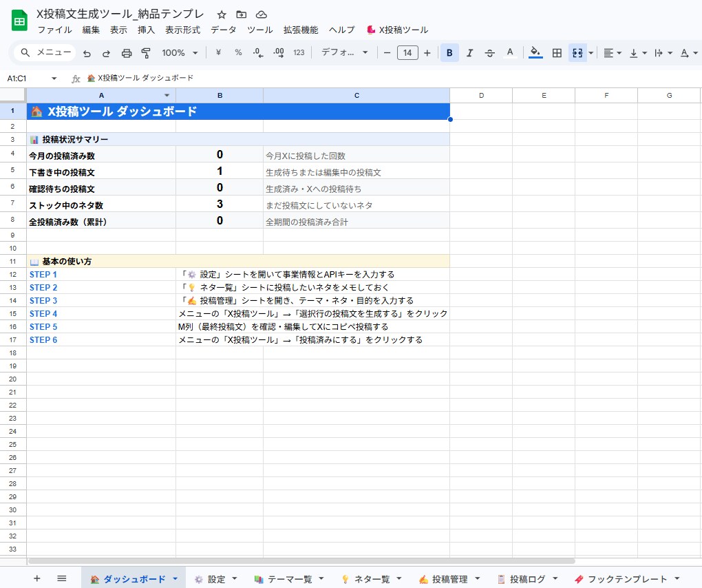Toggle strikethrough formatting
This screenshot has height=588, width=702.
coord(490,53)
